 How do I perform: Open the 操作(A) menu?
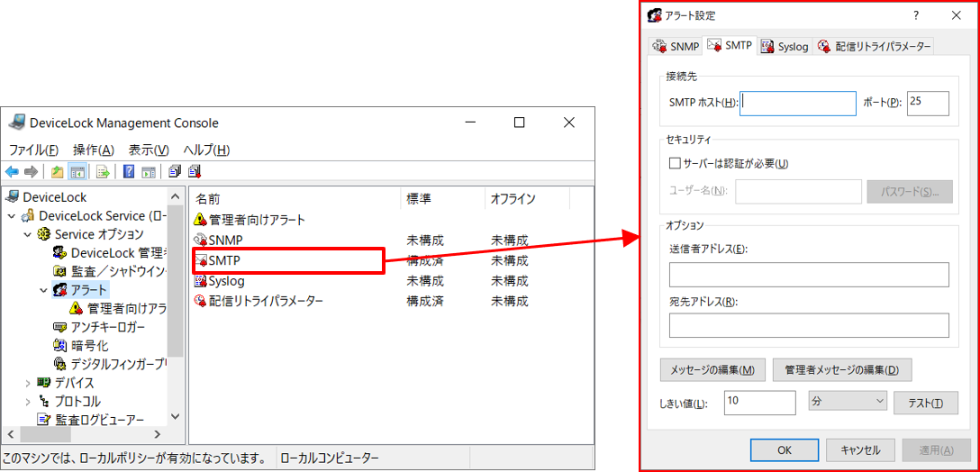[94, 150]
